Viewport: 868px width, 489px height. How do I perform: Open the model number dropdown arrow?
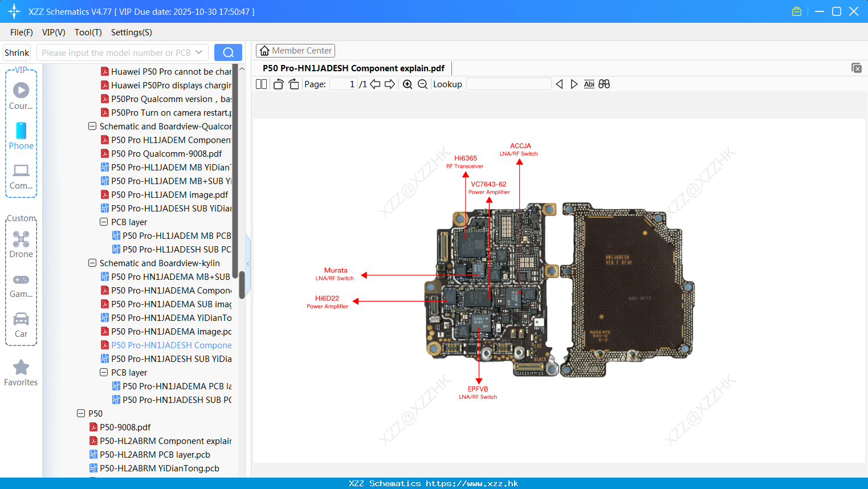(199, 52)
